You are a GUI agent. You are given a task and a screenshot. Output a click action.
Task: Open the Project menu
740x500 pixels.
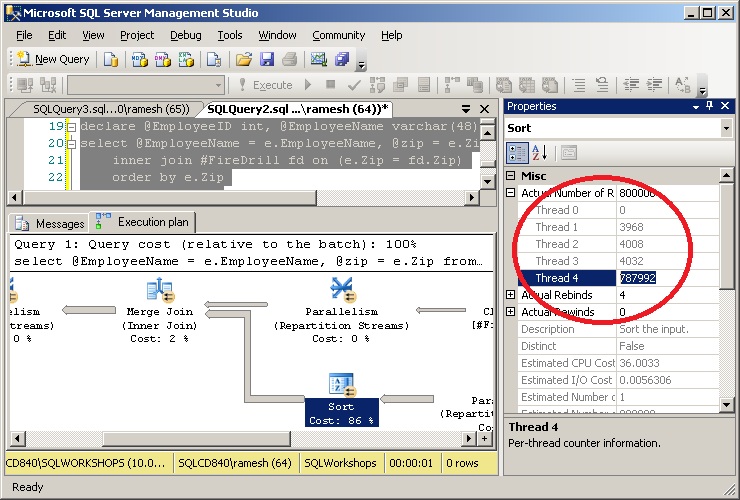tap(137, 35)
